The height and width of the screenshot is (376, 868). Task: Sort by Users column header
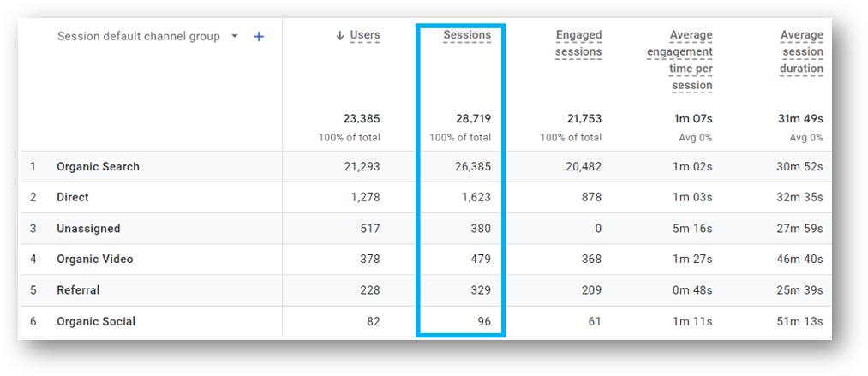[365, 35]
